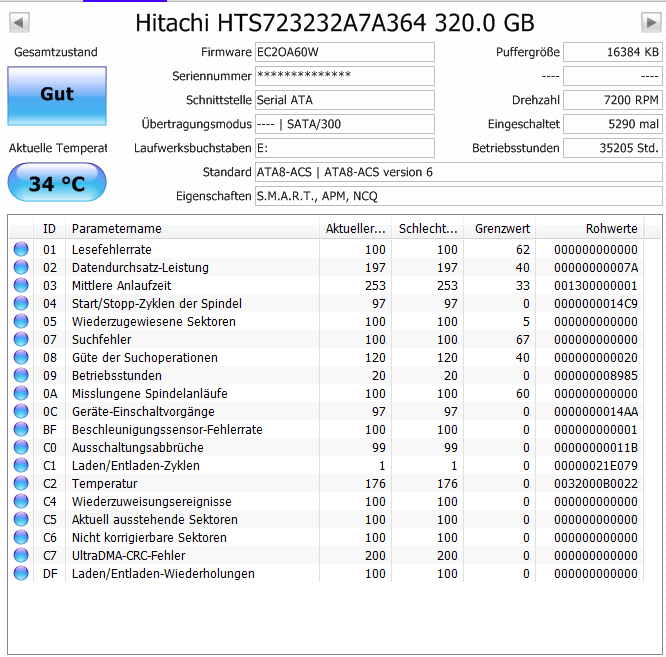Image resolution: width=666 pixels, height=657 pixels.
Task: Click status orb for Ausschaltungsabbrüche row
Action: point(21,447)
